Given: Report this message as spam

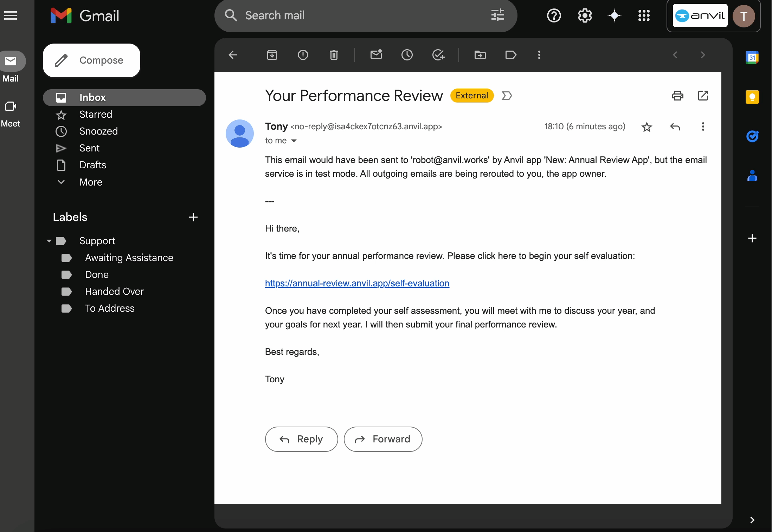Looking at the screenshot, I should point(303,55).
